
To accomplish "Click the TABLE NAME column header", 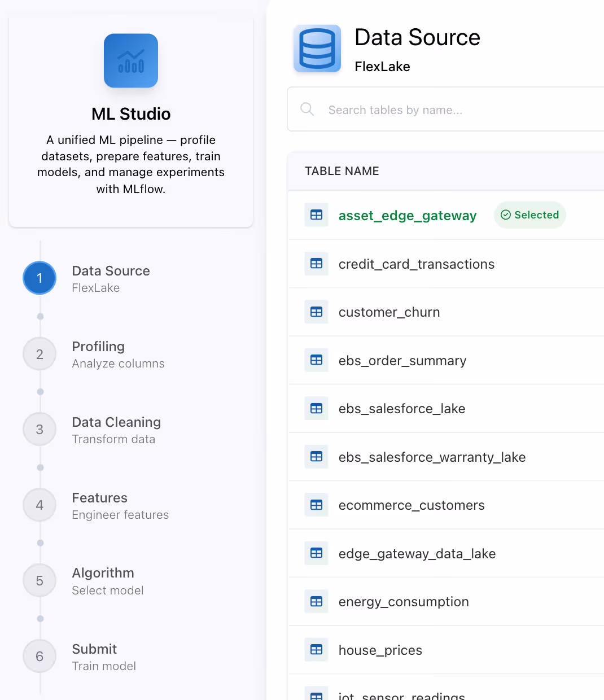I will coord(342,171).
